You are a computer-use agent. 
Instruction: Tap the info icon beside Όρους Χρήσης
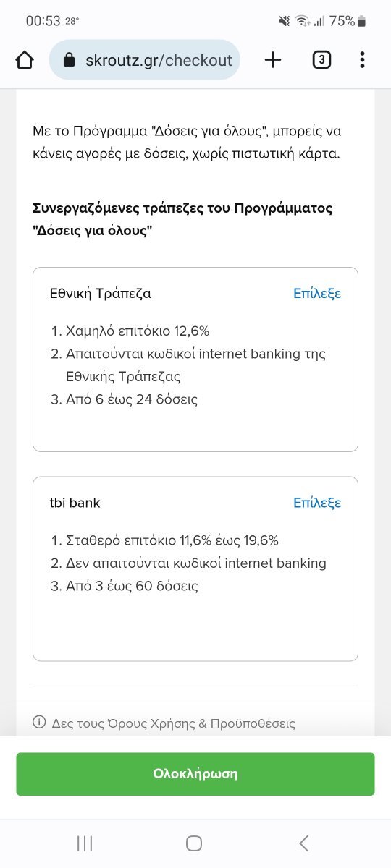pos(39,723)
